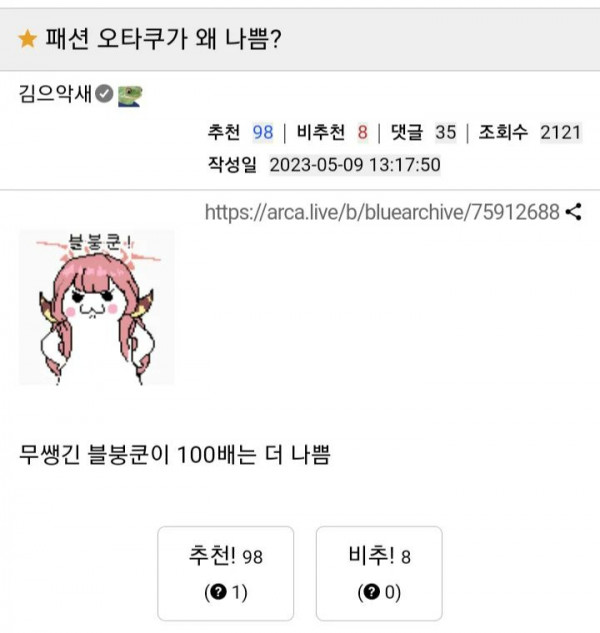Click the 조회수 value 2121
600x633 pixels.
point(561,132)
